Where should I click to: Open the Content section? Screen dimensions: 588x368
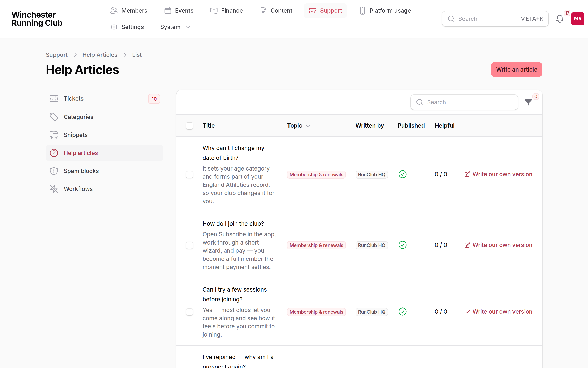click(x=276, y=11)
